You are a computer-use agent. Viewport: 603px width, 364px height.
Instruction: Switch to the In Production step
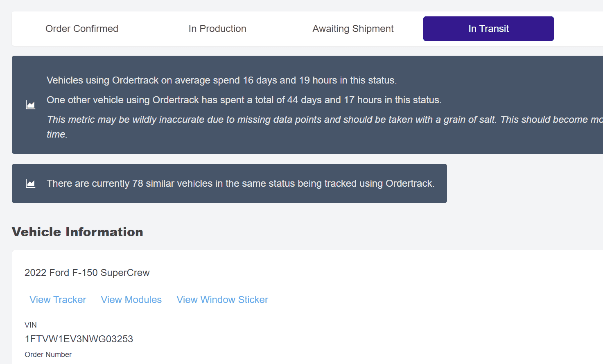coord(217,29)
